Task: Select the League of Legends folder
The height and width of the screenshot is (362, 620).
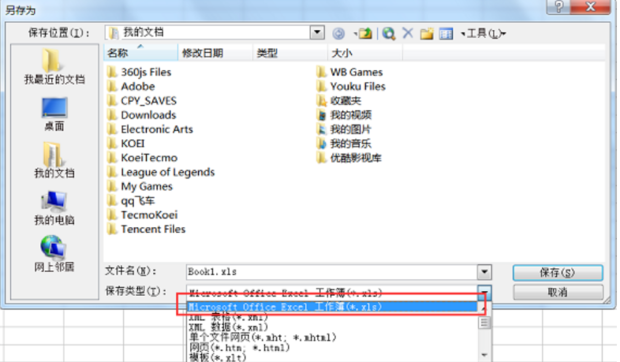Action: pyautogui.click(x=161, y=172)
